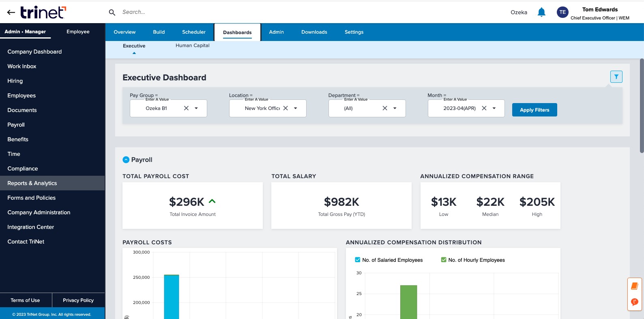Select the Human Capital sub-tab
Image resolution: width=644 pixels, height=319 pixels.
click(x=193, y=45)
